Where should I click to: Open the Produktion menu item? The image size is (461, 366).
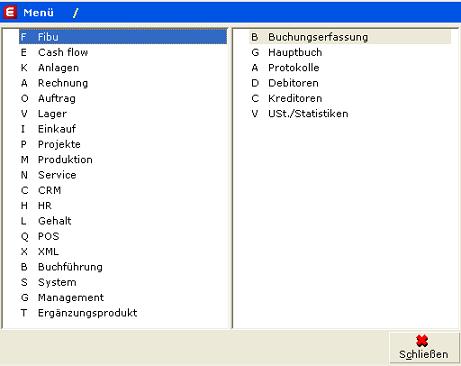(123, 160)
